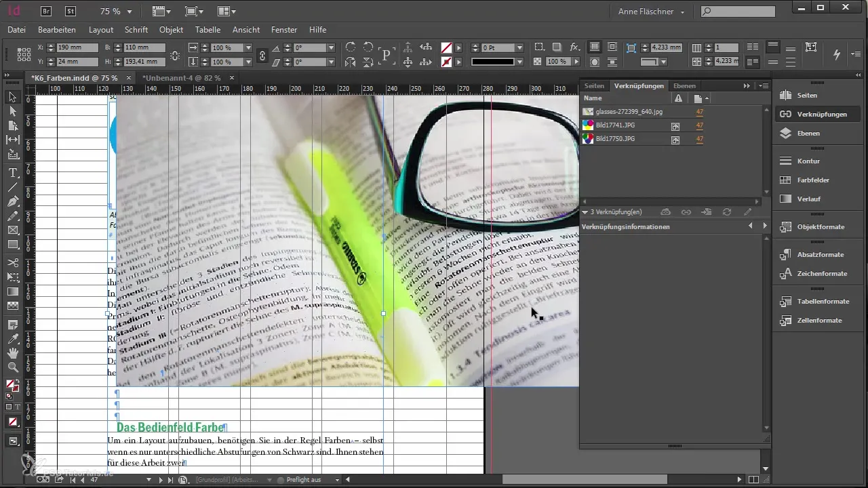Toggle formatting affects text T button
This screenshot has width=868, height=488.
click(18, 407)
